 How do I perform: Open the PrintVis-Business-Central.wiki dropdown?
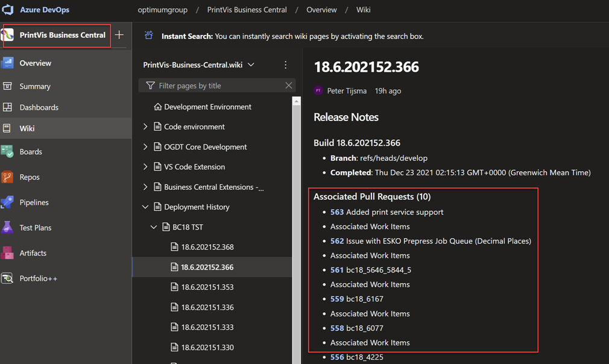coord(251,65)
